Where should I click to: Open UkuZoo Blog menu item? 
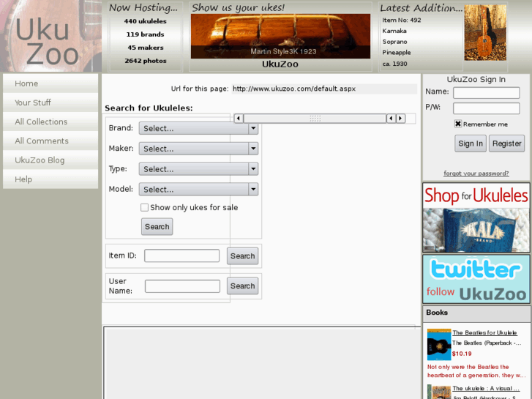[50, 160]
